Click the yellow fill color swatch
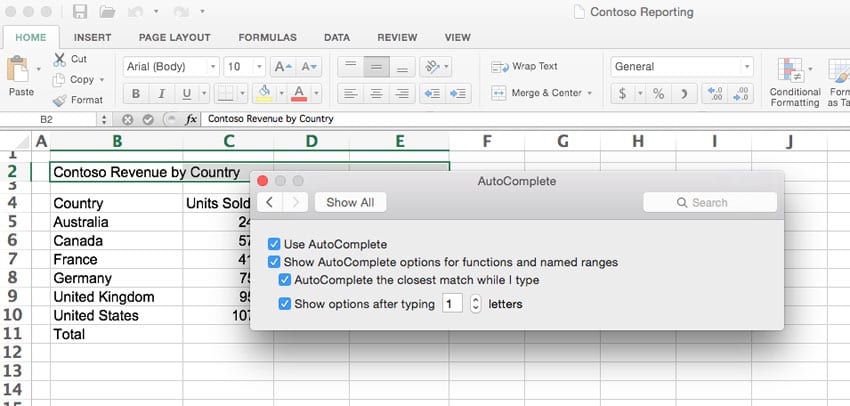 264,94
